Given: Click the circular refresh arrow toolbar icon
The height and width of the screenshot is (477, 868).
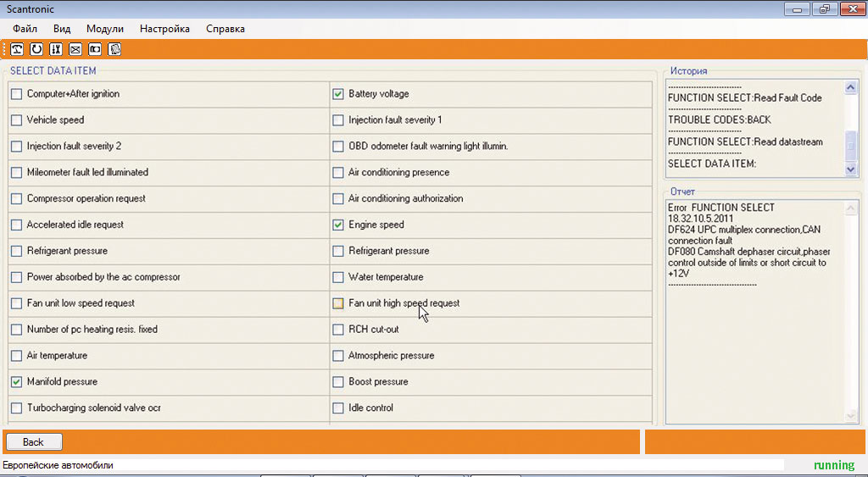Looking at the screenshot, I should pyautogui.click(x=36, y=49).
